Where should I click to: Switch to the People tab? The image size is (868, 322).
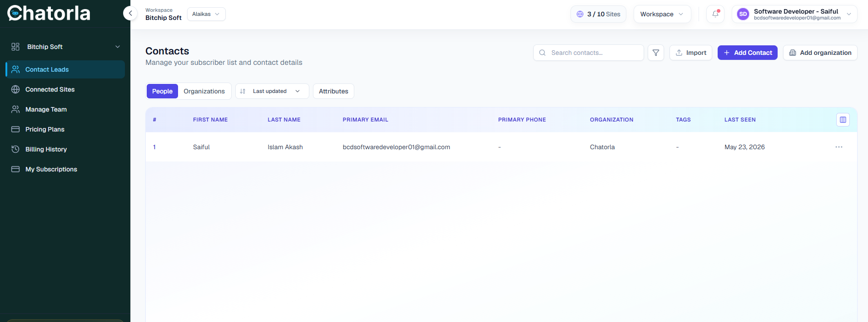[x=162, y=91]
